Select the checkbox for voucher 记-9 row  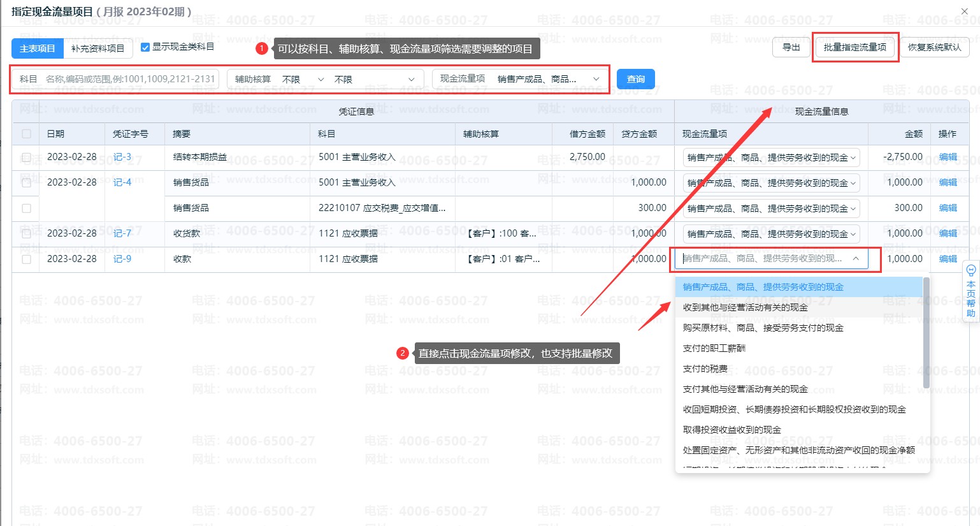[26, 259]
